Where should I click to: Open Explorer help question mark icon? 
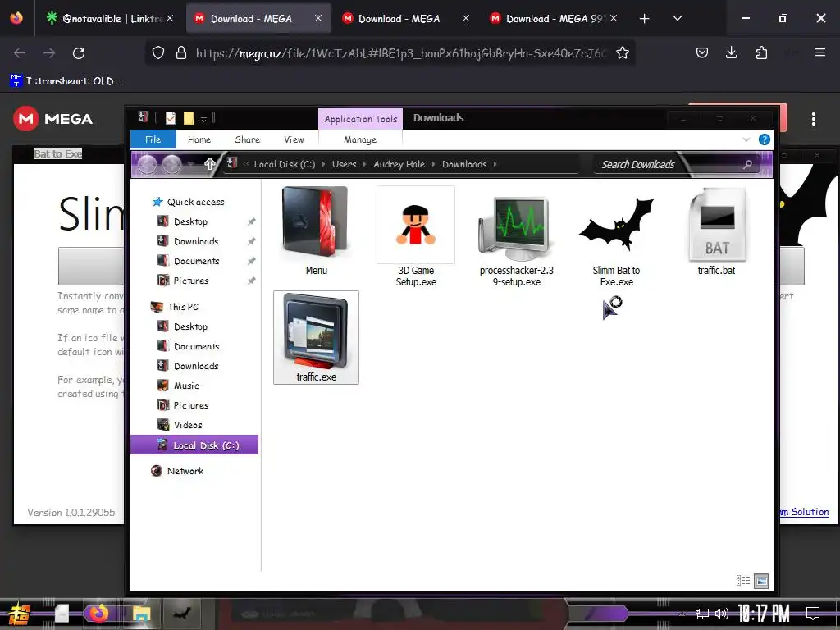tap(765, 139)
